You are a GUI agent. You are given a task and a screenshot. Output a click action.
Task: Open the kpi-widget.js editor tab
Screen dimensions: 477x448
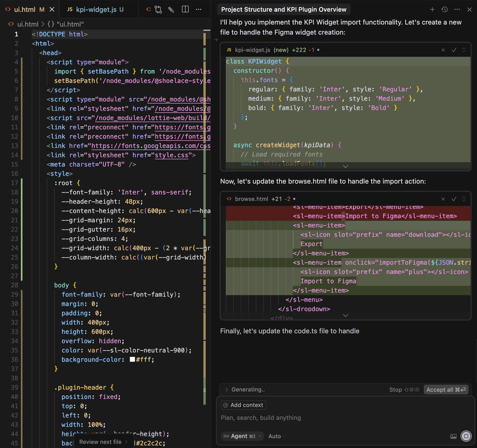(x=96, y=9)
